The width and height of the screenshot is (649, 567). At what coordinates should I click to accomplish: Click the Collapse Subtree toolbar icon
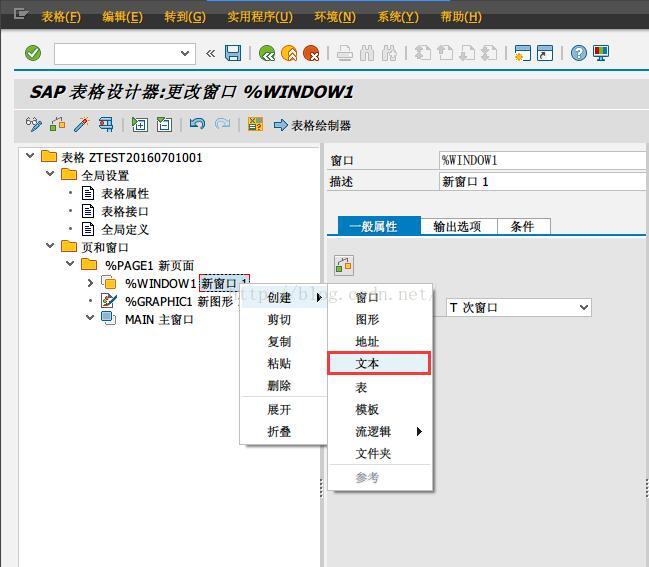point(164,124)
